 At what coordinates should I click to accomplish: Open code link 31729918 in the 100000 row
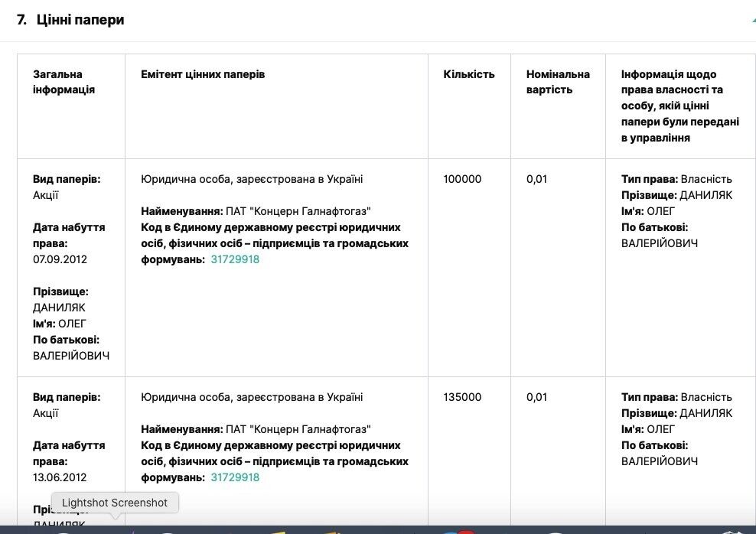(x=235, y=259)
